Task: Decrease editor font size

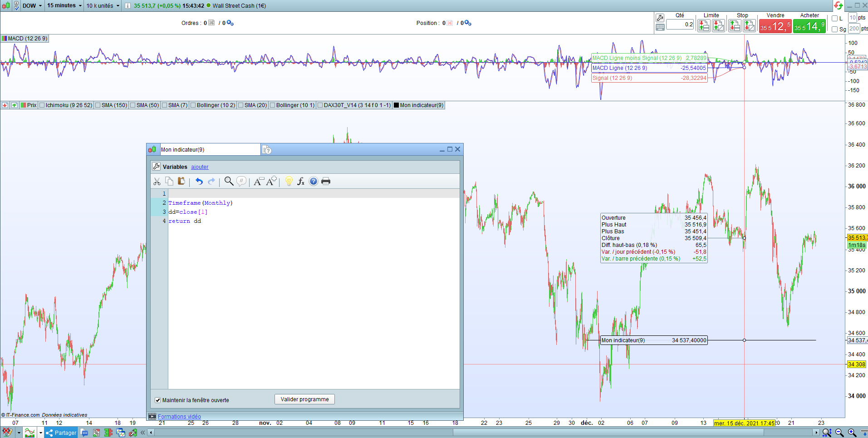Action: click(259, 182)
